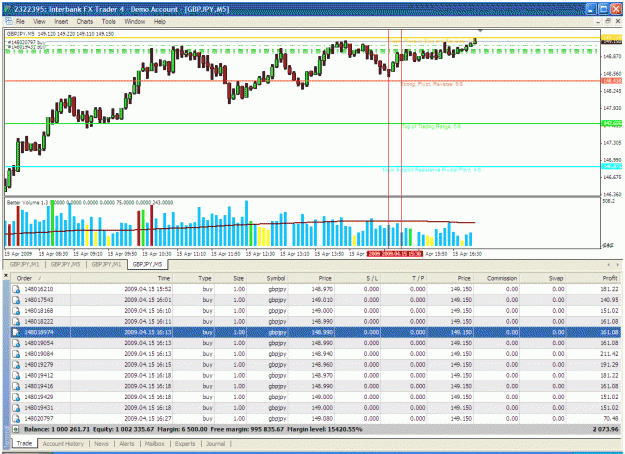The image size is (625, 454).
Task: Click the Major Support/Resistance Pivotal Point label
Action: click(432, 170)
